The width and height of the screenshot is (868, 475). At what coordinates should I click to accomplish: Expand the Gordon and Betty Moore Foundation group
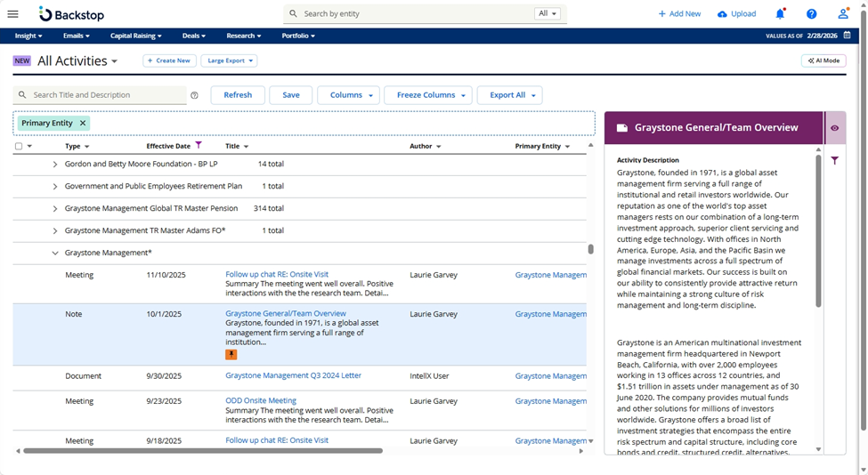(54, 165)
